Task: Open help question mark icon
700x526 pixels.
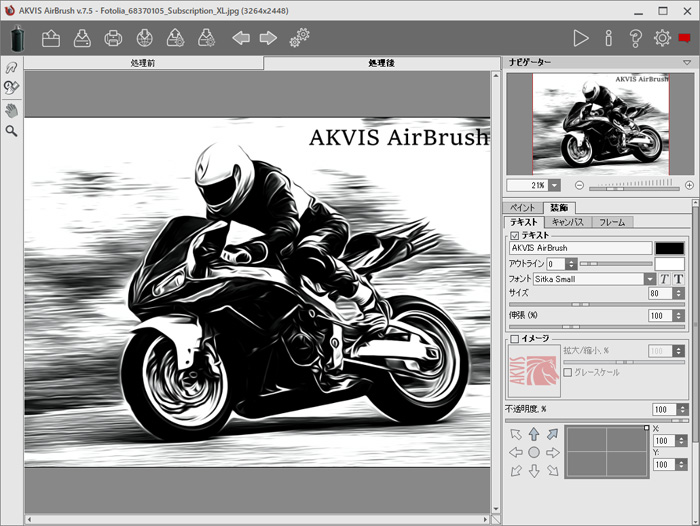Action: click(x=636, y=38)
